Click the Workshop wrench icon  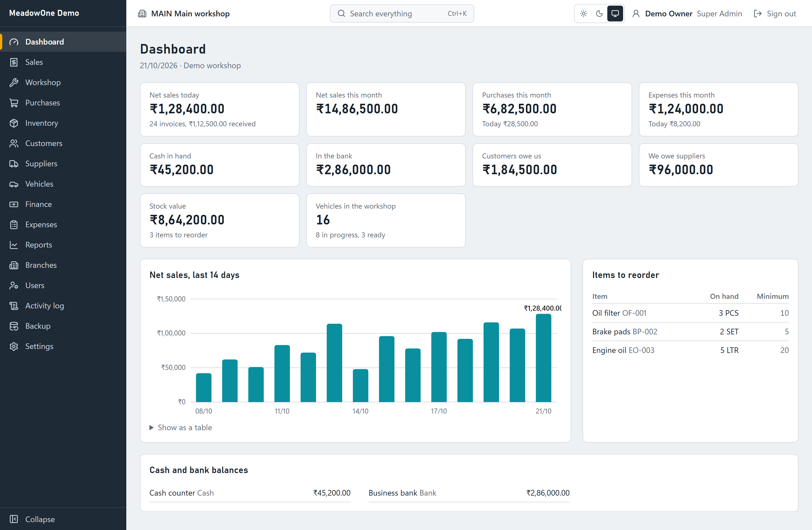click(x=14, y=83)
